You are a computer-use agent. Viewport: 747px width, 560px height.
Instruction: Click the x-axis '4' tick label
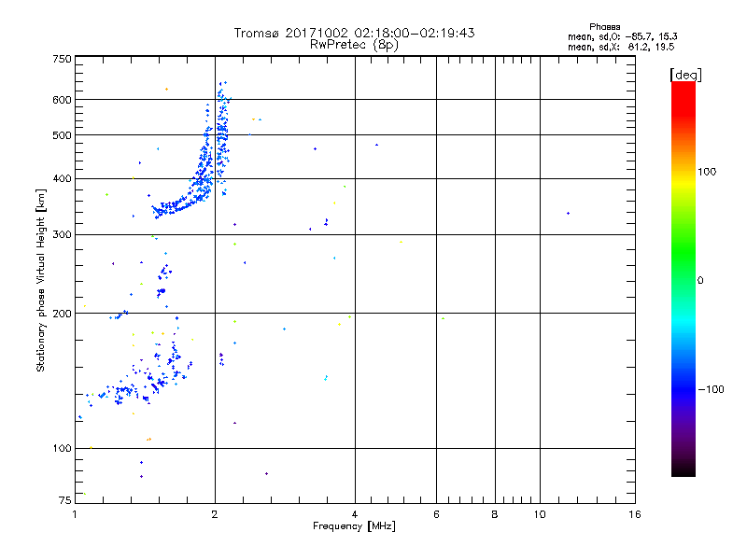(x=355, y=514)
